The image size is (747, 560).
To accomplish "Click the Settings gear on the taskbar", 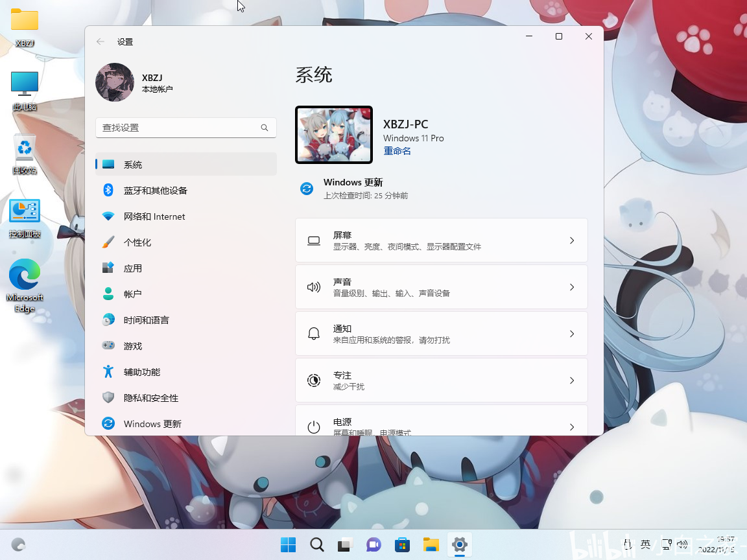I will pos(460,544).
